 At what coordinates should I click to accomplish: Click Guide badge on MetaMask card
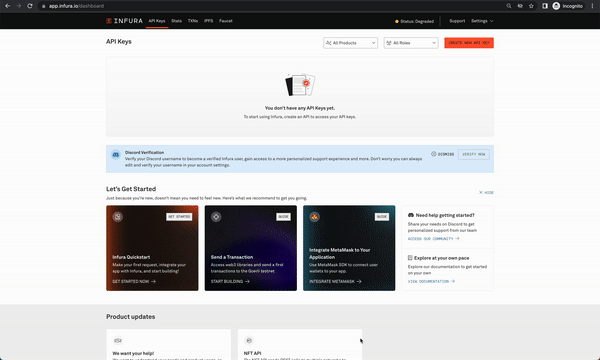382,217
